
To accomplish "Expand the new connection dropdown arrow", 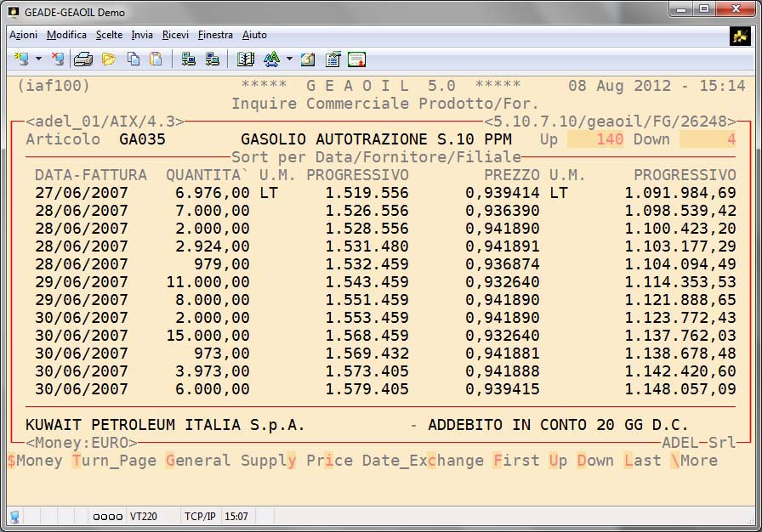I will pyautogui.click(x=38, y=59).
